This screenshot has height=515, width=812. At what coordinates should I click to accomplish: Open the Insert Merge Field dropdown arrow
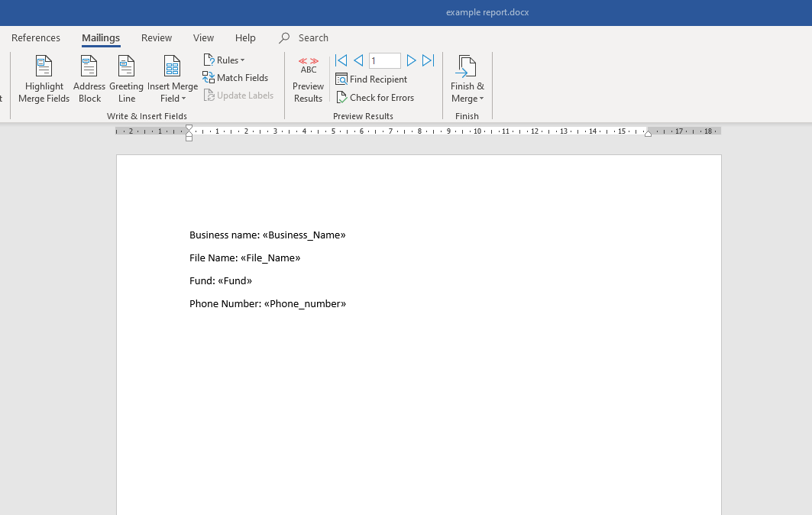pos(183,99)
